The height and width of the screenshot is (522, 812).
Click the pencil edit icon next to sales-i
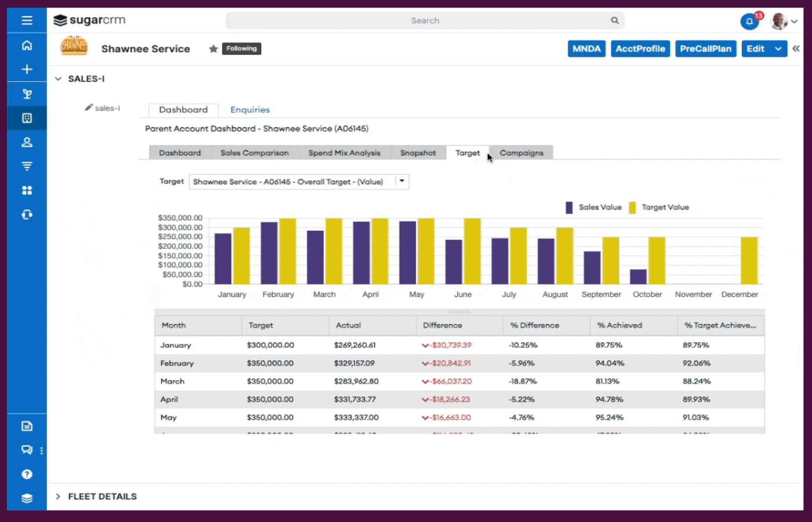pyautogui.click(x=89, y=107)
